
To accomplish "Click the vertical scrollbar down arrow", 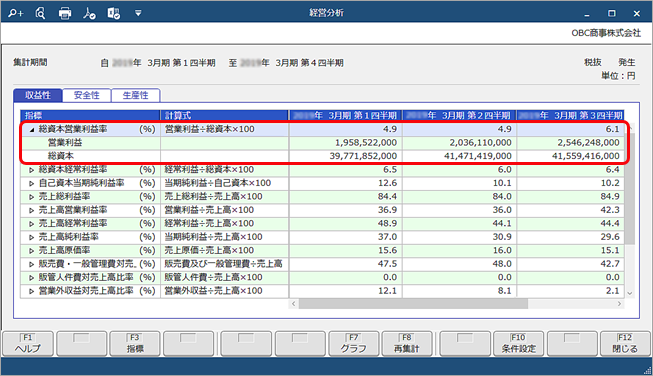I will 630,294.
